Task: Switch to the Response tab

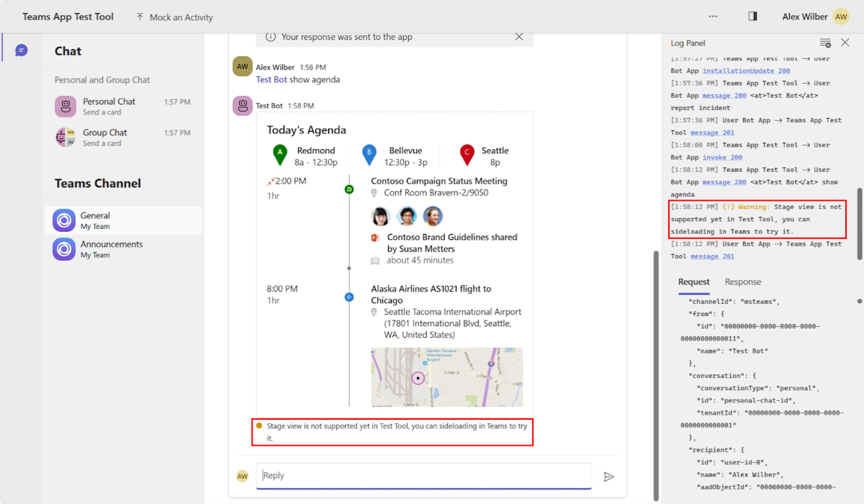Action: (x=743, y=282)
